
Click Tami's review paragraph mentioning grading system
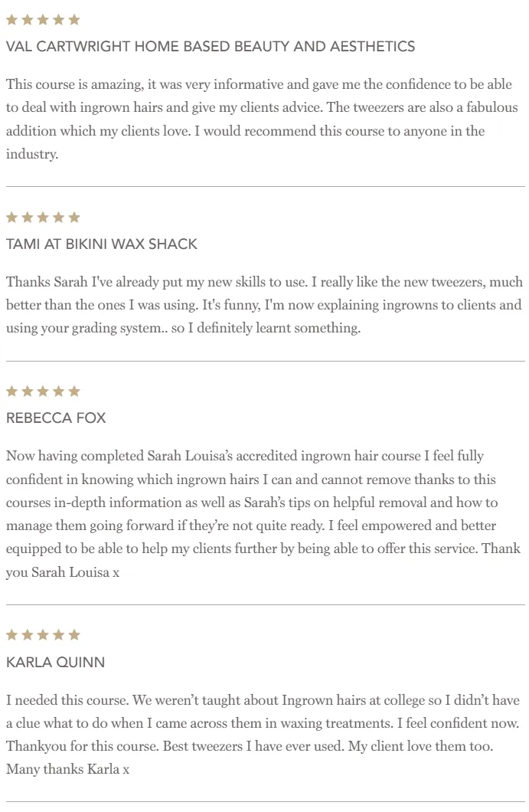(265, 305)
